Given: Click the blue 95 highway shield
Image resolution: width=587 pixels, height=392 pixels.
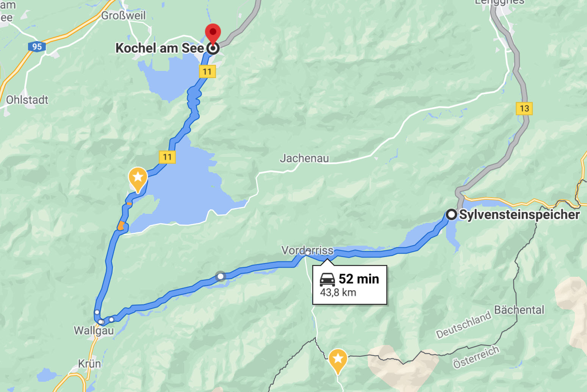Looking at the screenshot, I should pyautogui.click(x=37, y=47).
